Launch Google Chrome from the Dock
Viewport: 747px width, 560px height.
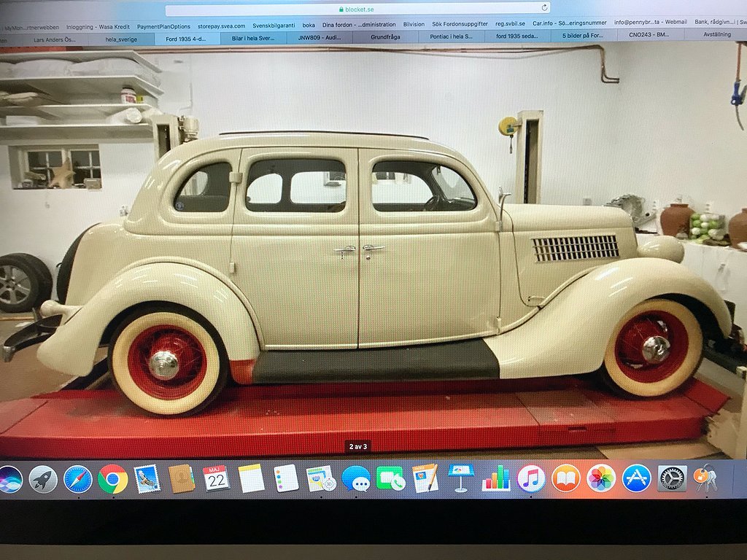point(112,479)
